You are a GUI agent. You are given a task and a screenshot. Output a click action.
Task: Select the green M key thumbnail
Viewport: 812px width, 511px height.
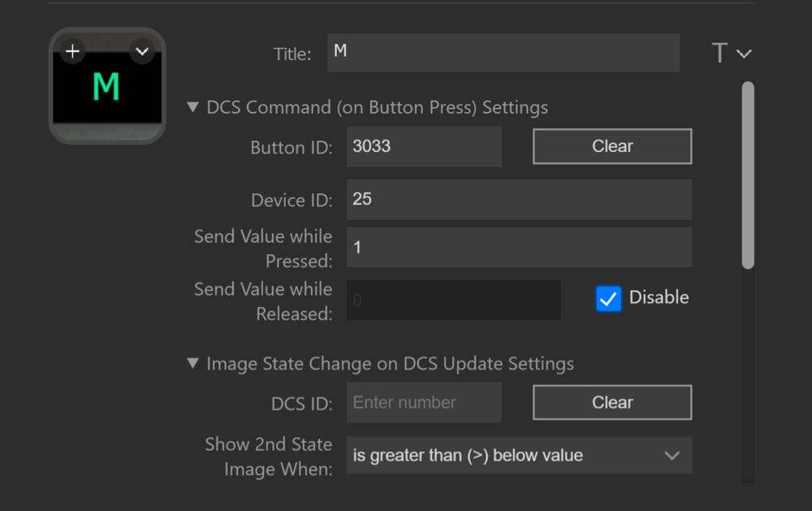tap(106, 88)
